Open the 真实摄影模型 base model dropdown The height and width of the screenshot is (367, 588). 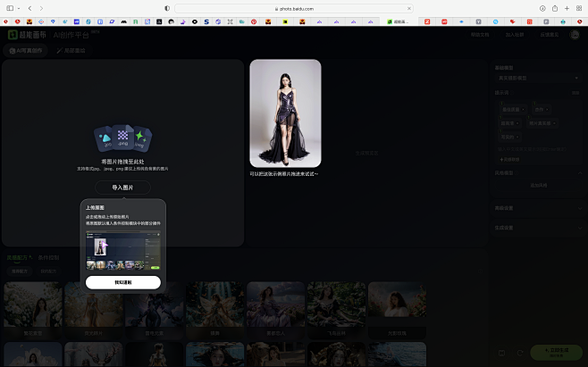538,78
